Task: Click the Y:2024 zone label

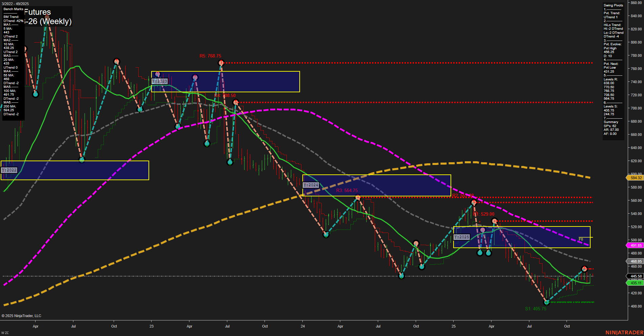Action: (311, 185)
